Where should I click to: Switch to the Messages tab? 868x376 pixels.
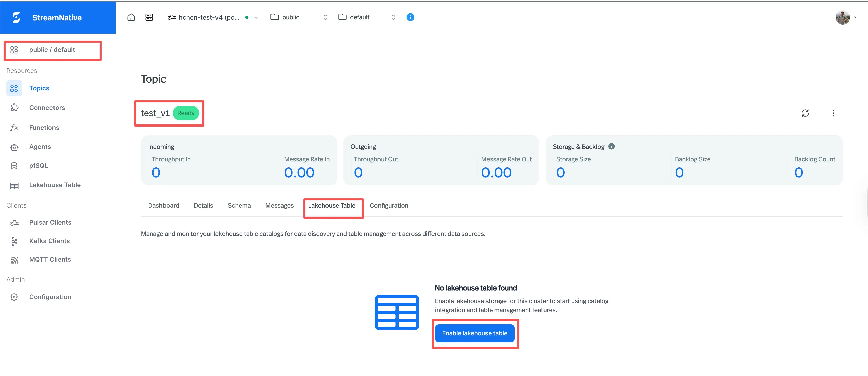279,205
